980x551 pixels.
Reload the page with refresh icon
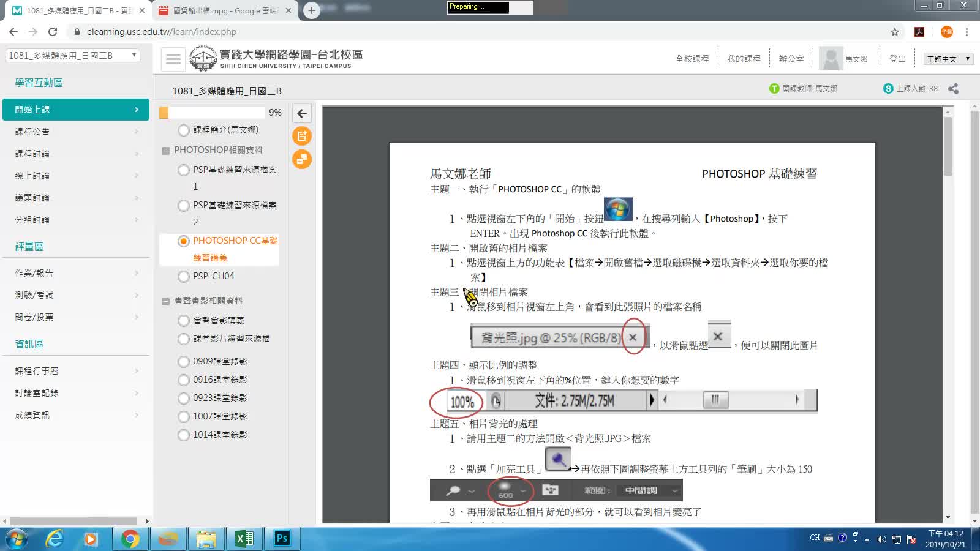point(53,32)
